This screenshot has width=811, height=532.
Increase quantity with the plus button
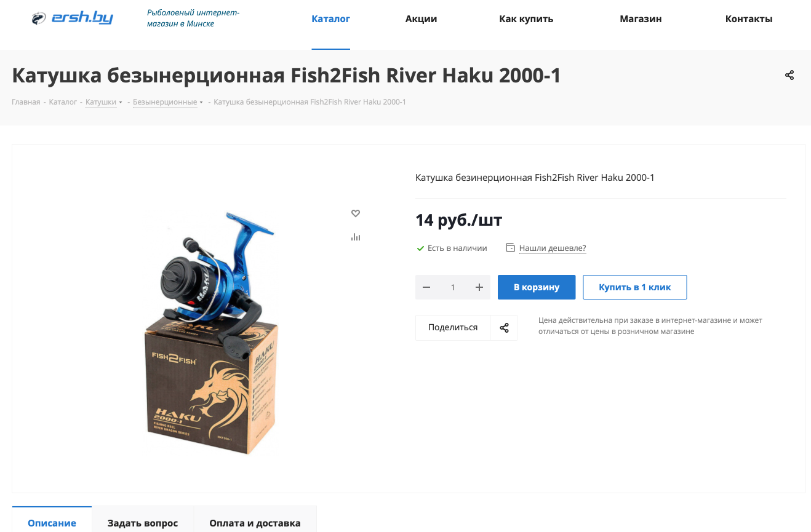[x=479, y=287]
